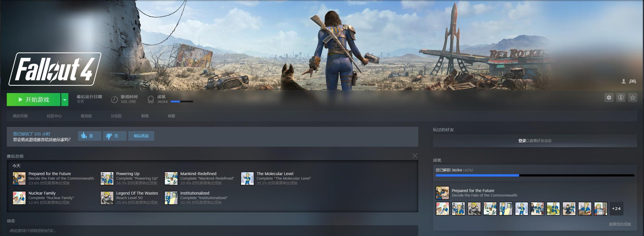Click the "20.8% 的玩家拥有此成就" text
The width and height of the screenshot is (644, 236).
coord(201,183)
